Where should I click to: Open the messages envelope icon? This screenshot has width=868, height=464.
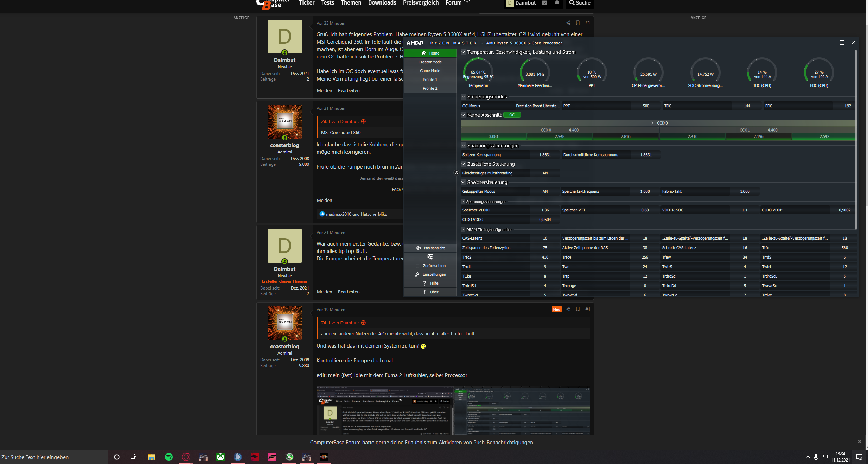pyautogui.click(x=544, y=3)
